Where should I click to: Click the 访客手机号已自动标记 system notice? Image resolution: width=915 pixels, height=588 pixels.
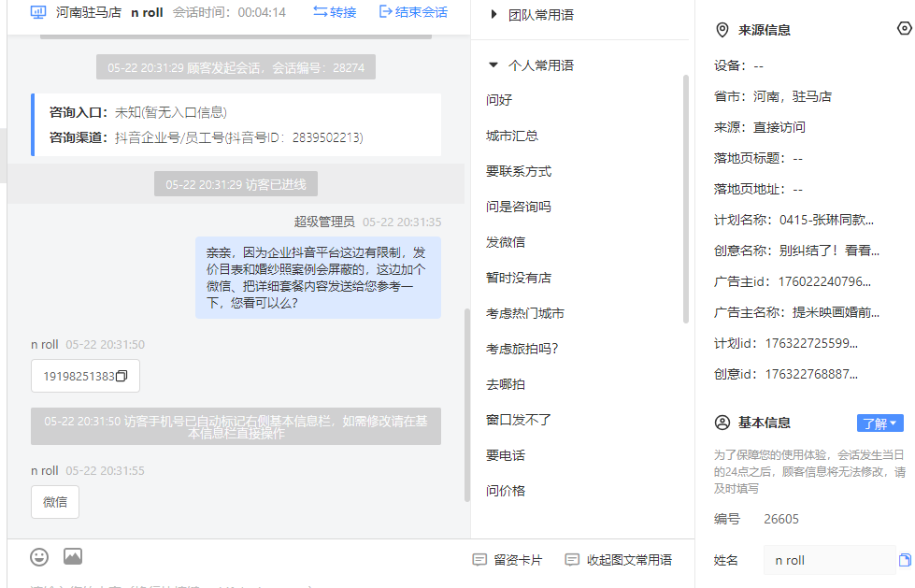coord(236,427)
